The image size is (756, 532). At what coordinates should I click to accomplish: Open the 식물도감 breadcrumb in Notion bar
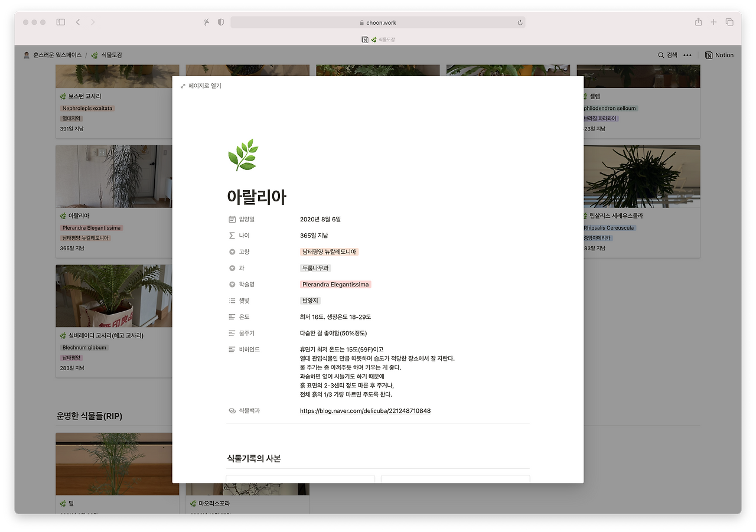[106, 55]
